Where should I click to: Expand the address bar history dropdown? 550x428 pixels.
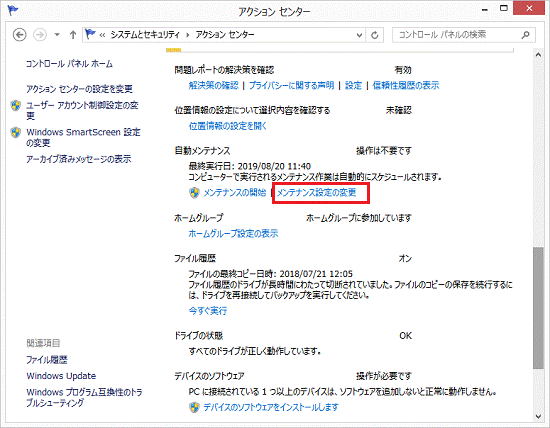tap(359, 35)
